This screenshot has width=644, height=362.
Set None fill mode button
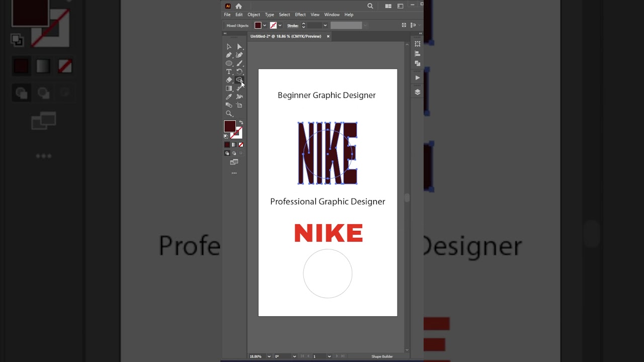point(241,145)
